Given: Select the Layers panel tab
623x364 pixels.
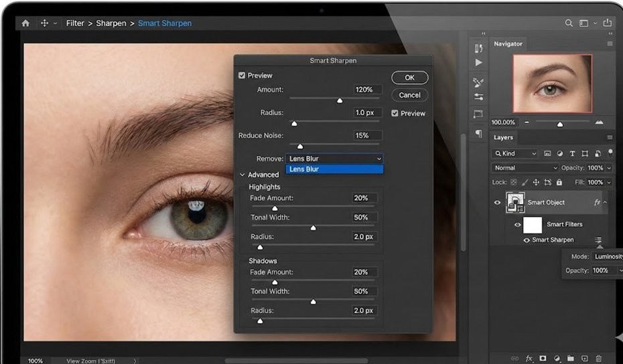Looking at the screenshot, I should (503, 137).
